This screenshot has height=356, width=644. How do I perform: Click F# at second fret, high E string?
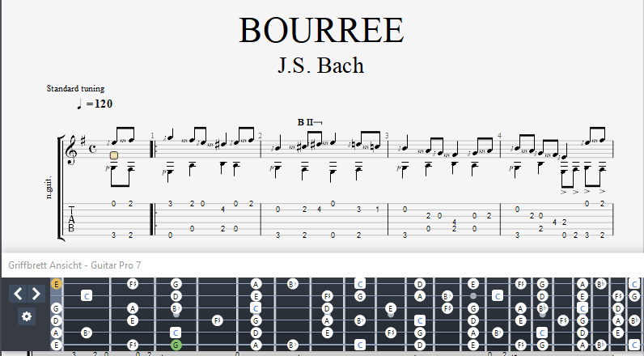click(133, 284)
